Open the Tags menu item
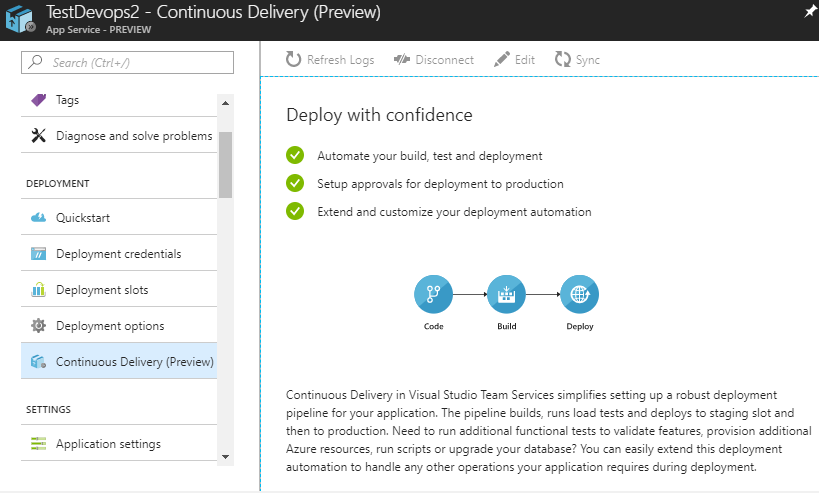 [x=119, y=100]
